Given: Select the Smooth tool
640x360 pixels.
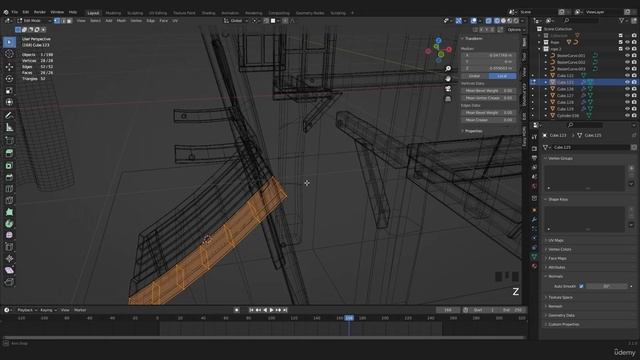Looking at the screenshot, I should 9,235.
